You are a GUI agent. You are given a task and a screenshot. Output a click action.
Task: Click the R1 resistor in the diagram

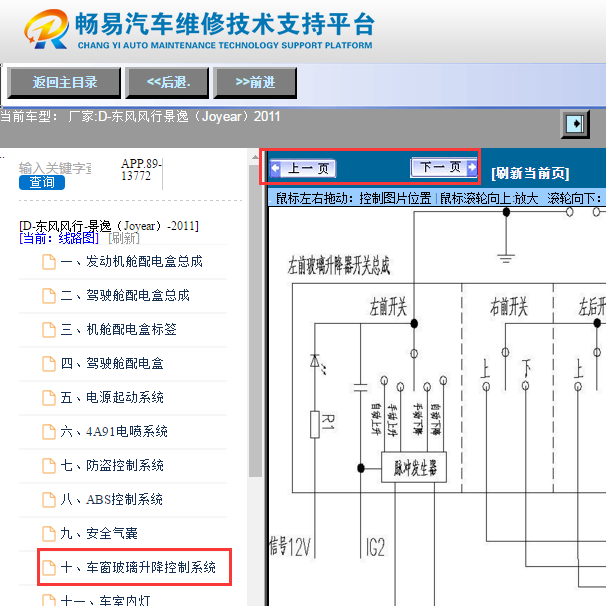click(315, 424)
